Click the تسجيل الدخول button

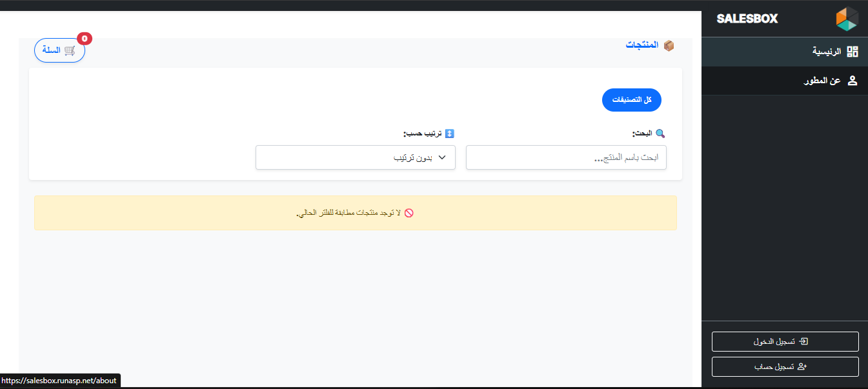[x=785, y=341]
